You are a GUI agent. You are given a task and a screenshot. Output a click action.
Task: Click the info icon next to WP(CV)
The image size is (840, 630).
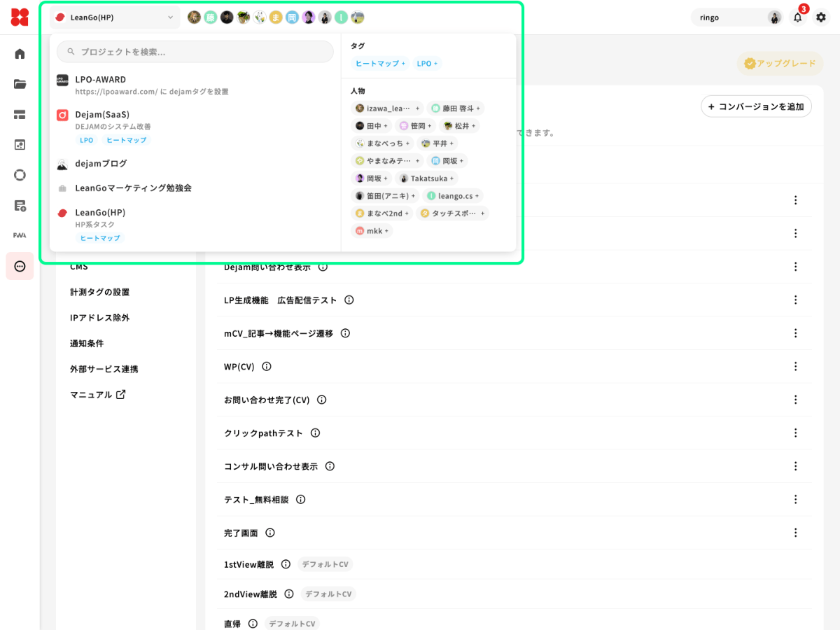[266, 366]
